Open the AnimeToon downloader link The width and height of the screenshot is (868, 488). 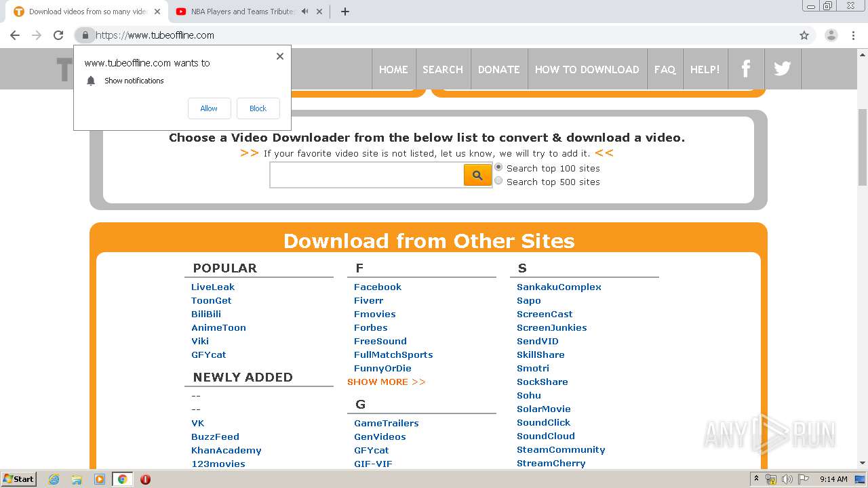click(219, 327)
